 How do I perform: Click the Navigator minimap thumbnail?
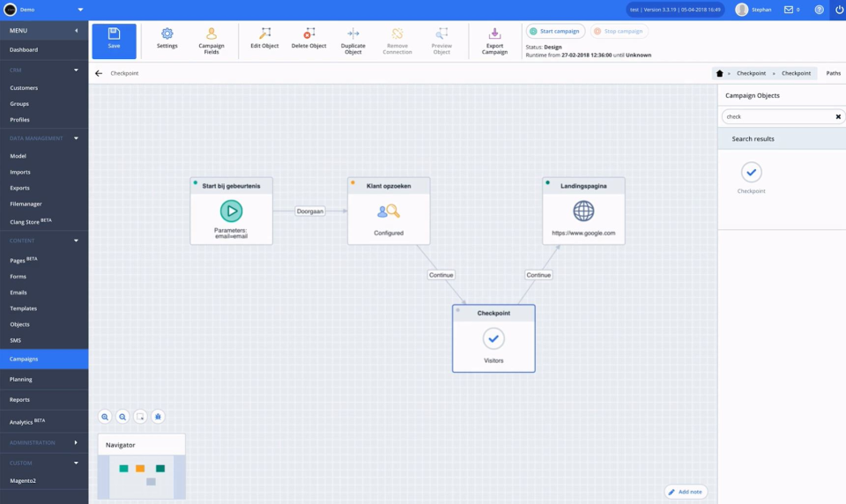click(x=141, y=477)
